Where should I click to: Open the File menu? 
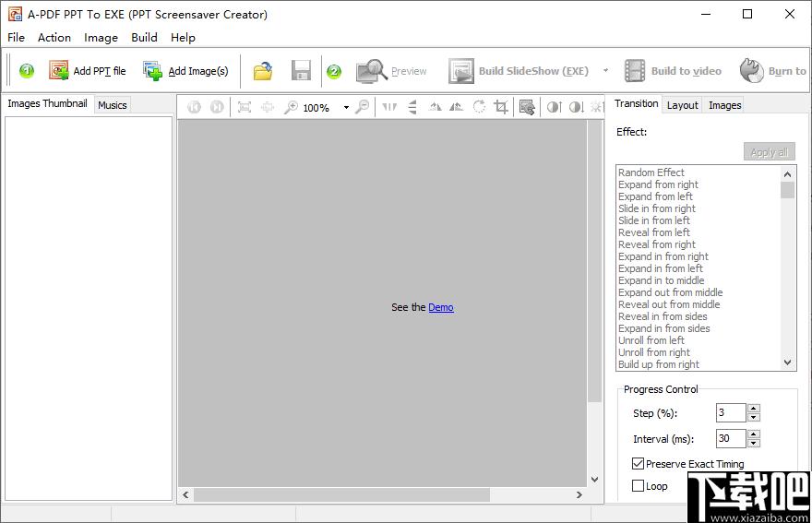[16, 37]
